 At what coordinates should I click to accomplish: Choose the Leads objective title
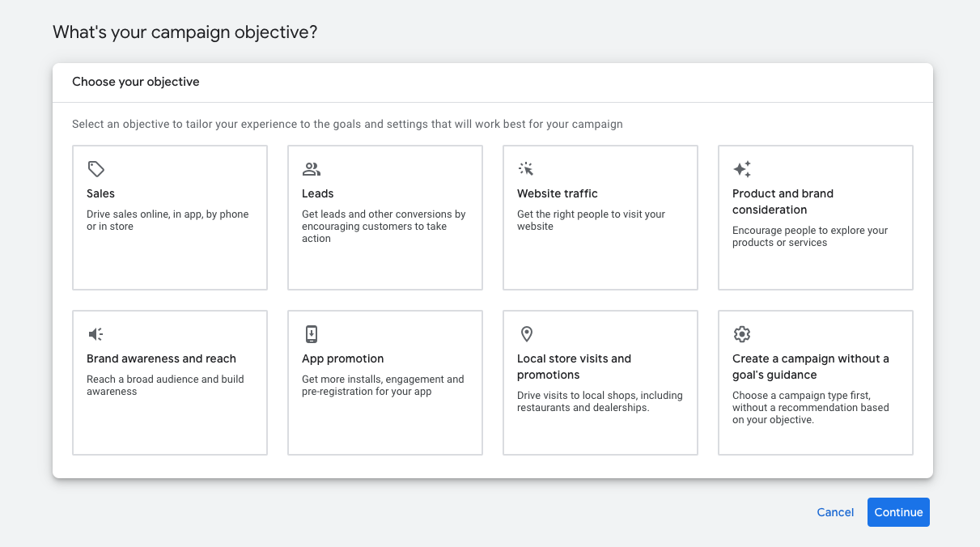[318, 193]
